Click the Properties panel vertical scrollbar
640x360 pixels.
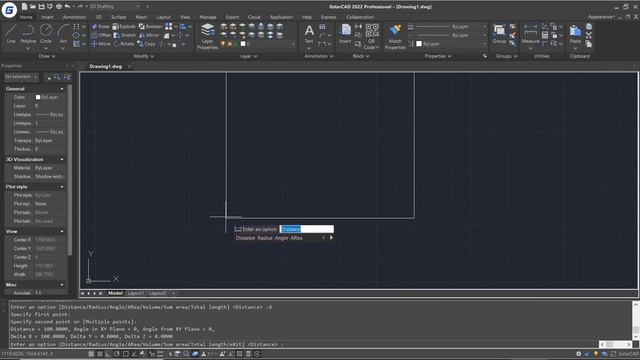click(70, 170)
